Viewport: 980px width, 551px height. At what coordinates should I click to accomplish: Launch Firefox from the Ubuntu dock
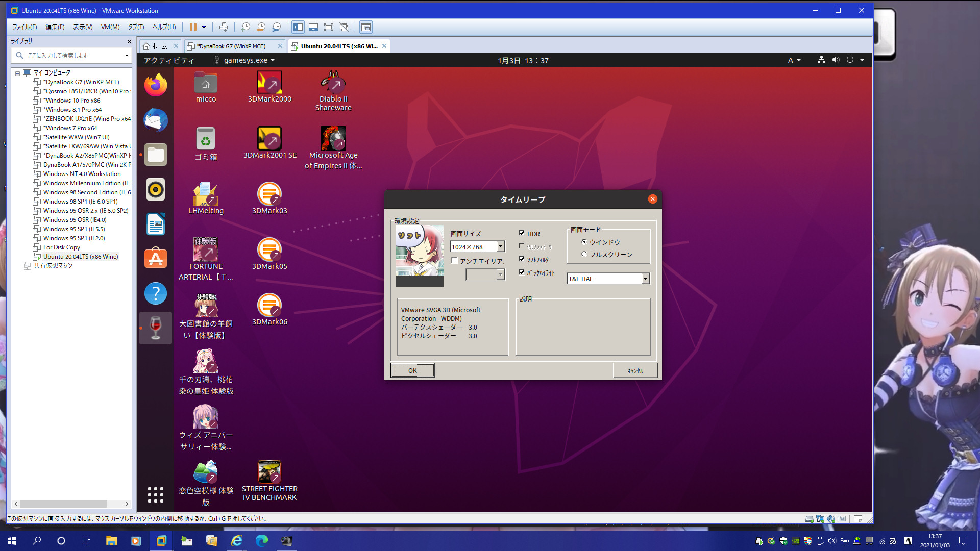(156, 85)
